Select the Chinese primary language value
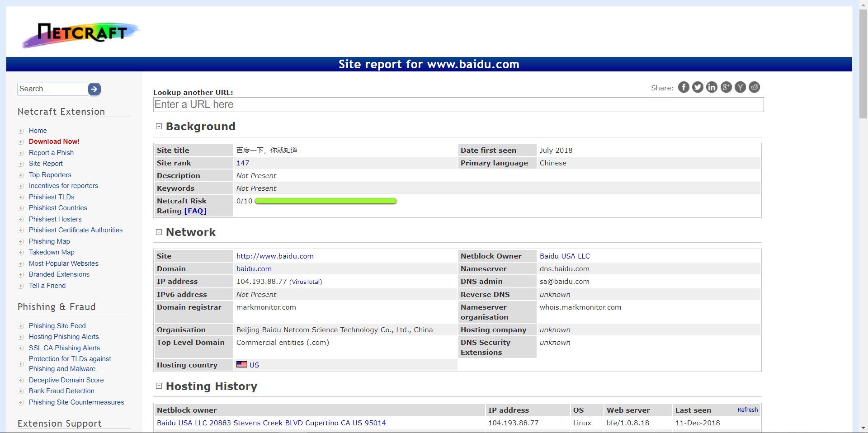The width and height of the screenshot is (868, 433). tap(553, 163)
